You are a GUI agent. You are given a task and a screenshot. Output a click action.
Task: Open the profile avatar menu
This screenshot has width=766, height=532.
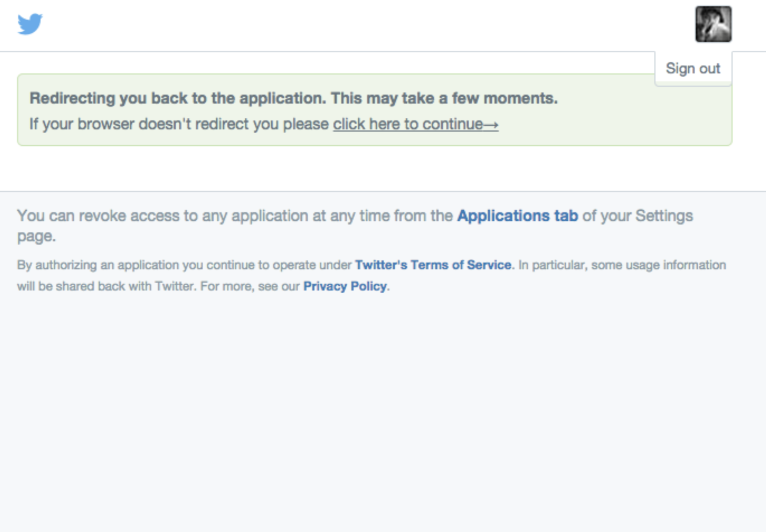tap(713, 24)
